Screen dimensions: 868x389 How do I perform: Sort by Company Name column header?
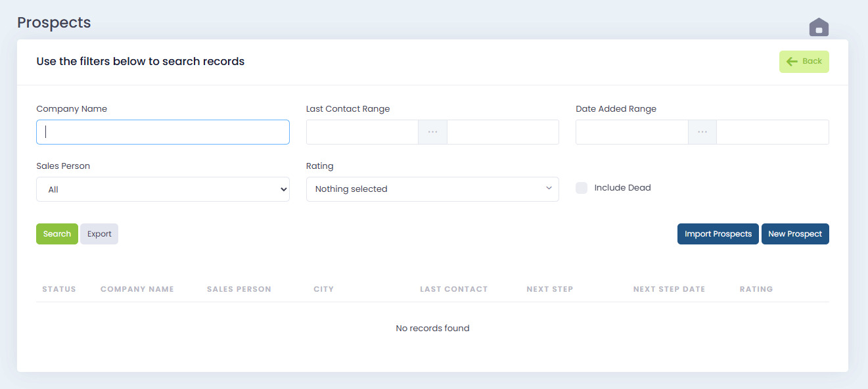point(137,289)
